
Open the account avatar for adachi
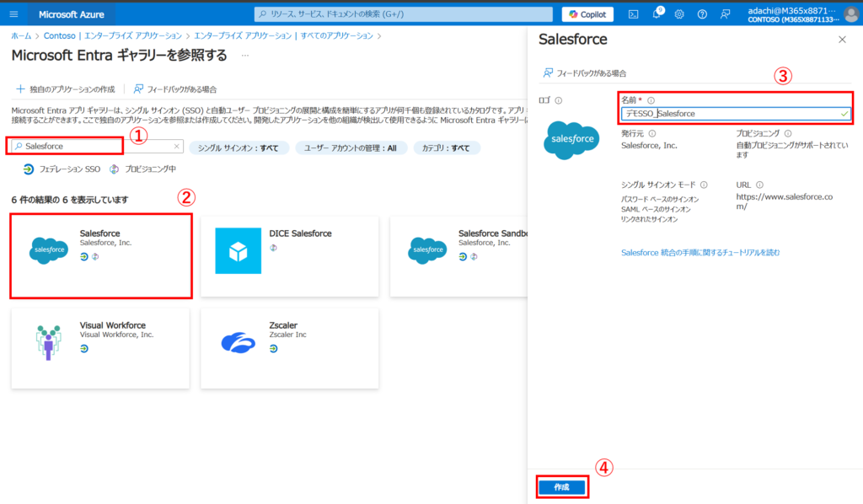(x=851, y=14)
